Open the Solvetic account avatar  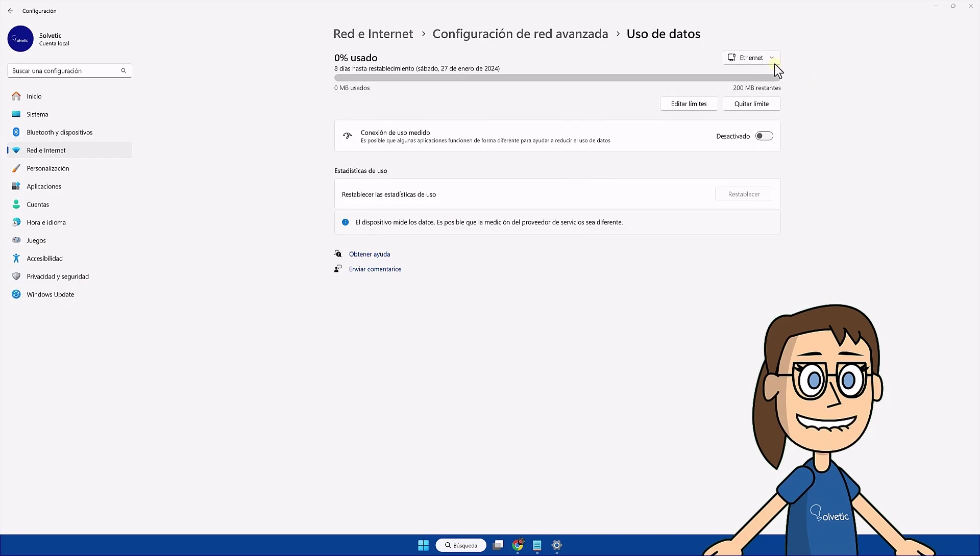20,39
